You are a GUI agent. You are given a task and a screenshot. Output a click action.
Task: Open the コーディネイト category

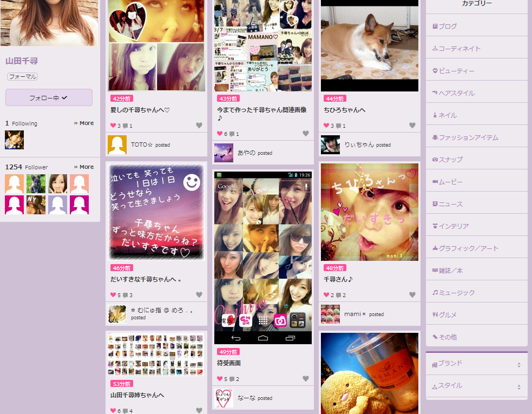(x=476, y=49)
